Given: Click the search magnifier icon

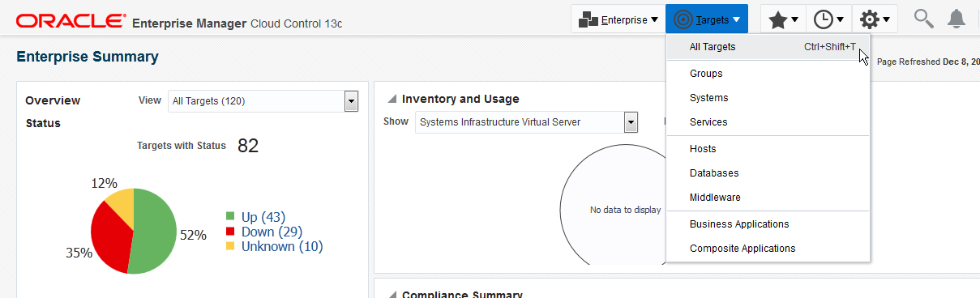Looking at the screenshot, I should (x=923, y=19).
